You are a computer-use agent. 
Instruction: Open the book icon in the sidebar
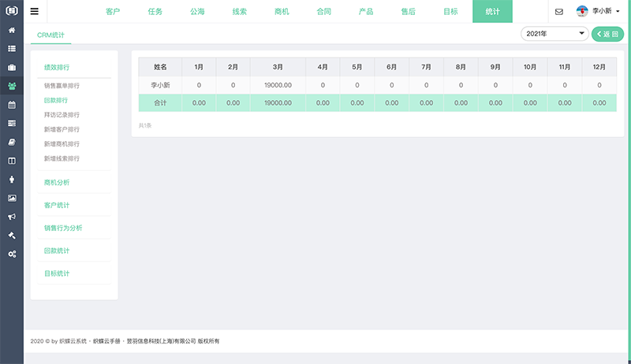pyautogui.click(x=12, y=143)
